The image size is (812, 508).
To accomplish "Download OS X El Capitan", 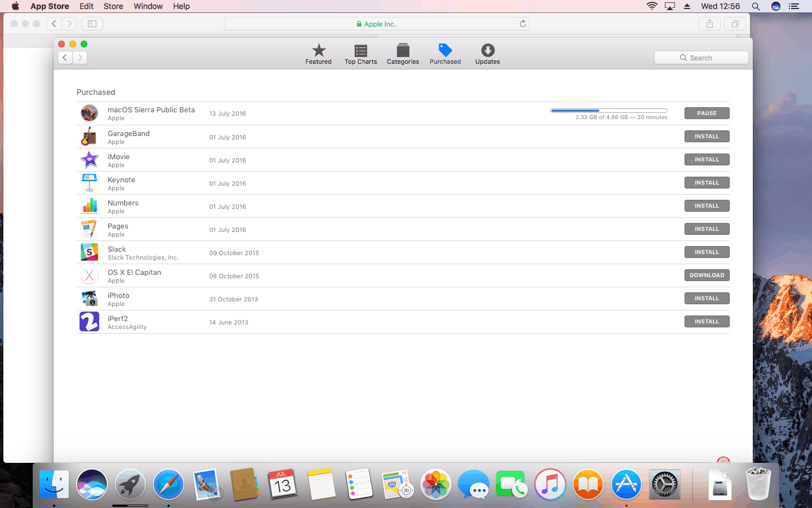I will click(707, 275).
